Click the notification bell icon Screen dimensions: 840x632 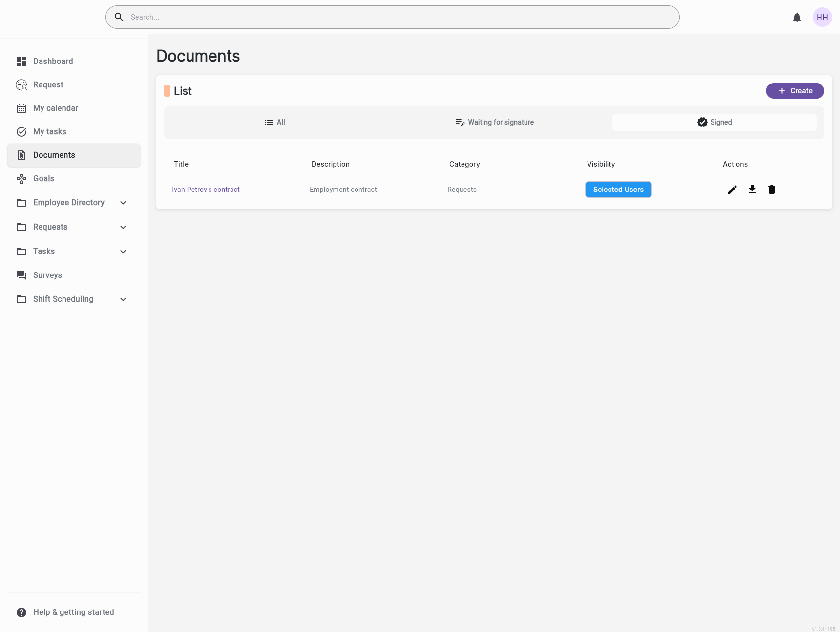click(797, 18)
